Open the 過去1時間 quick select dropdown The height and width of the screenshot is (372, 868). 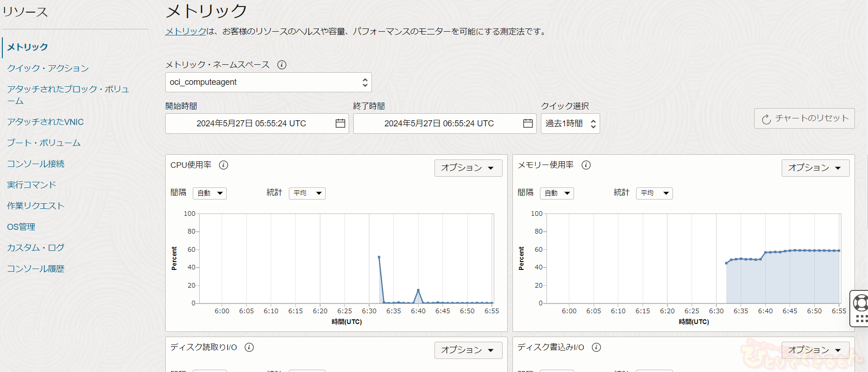(x=570, y=124)
